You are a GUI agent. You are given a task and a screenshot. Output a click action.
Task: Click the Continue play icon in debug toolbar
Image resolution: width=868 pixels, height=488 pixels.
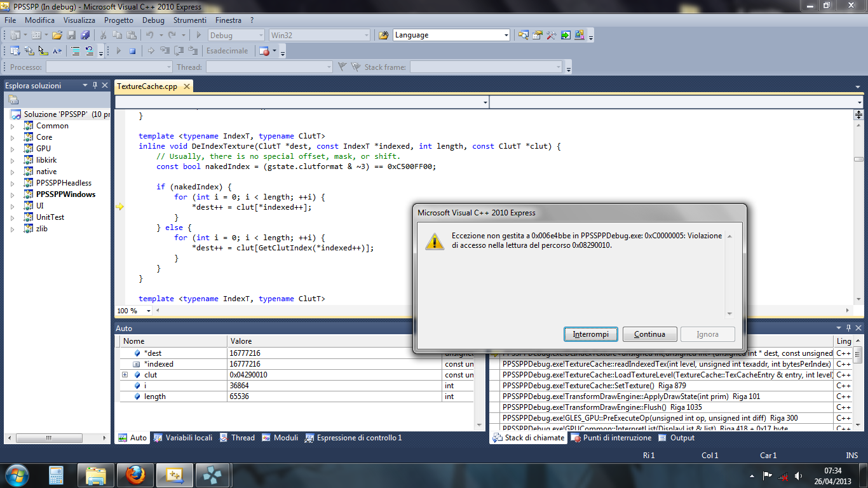(118, 51)
